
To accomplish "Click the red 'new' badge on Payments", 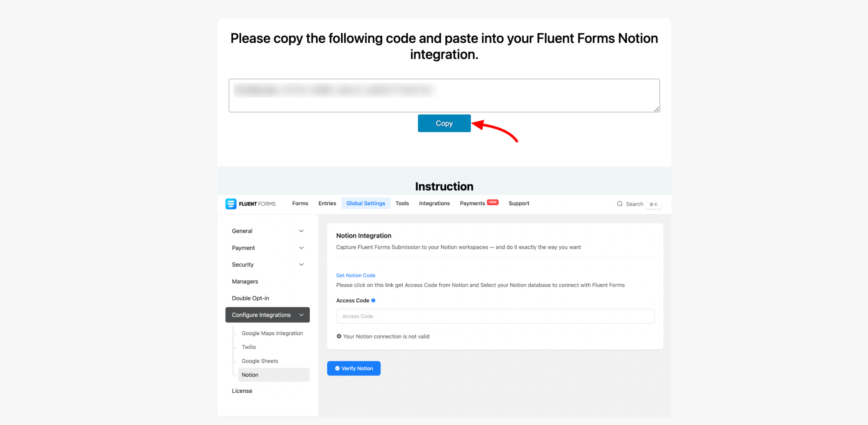I will click(493, 202).
